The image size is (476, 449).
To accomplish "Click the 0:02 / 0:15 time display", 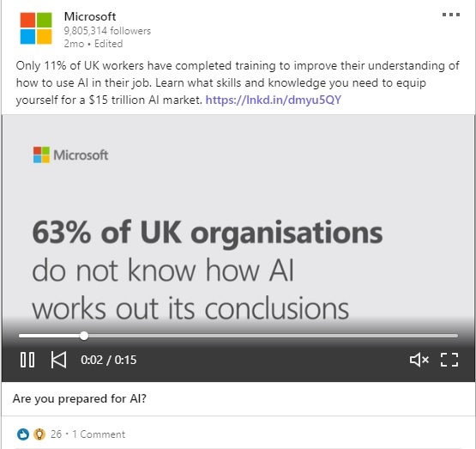I will pyautogui.click(x=109, y=360).
